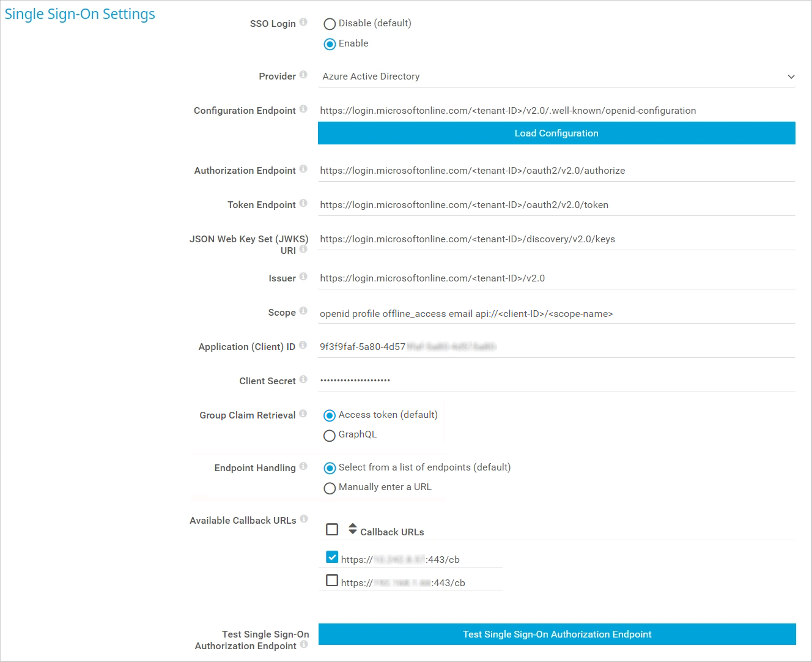Click the info icon beside Provider label
Viewport: 812px width, 662px height.
coord(303,75)
